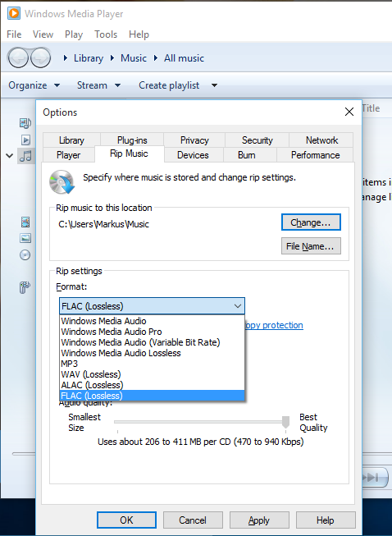Screen dimensions: 392x536
Task: Select the Music note icon in the sidebar
Action: 25,156
